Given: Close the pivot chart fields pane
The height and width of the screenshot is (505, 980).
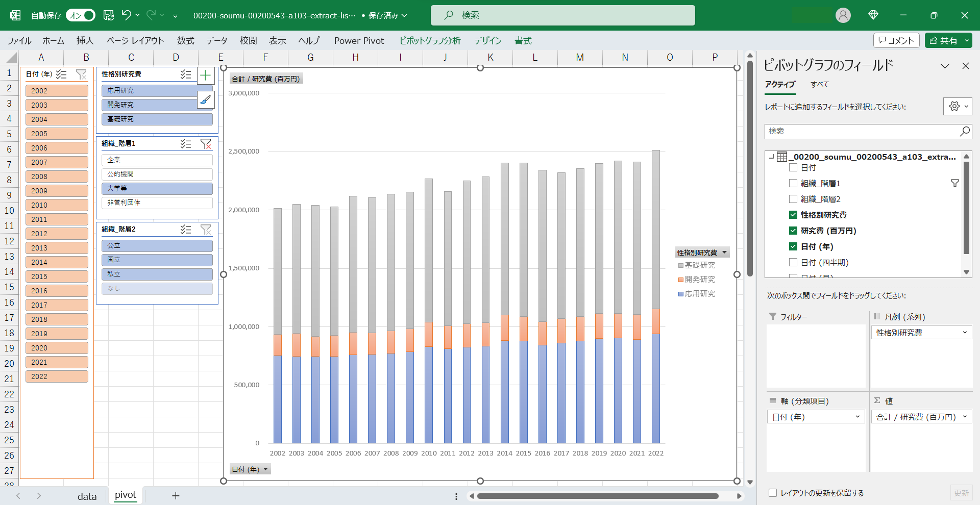Looking at the screenshot, I should (965, 66).
